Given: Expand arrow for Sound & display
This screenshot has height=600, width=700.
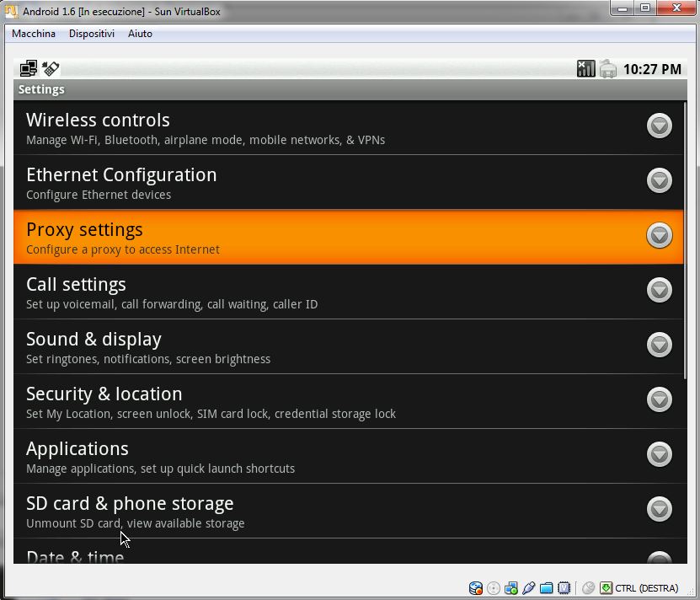Looking at the screenshot, I should [x=660, y=345].
